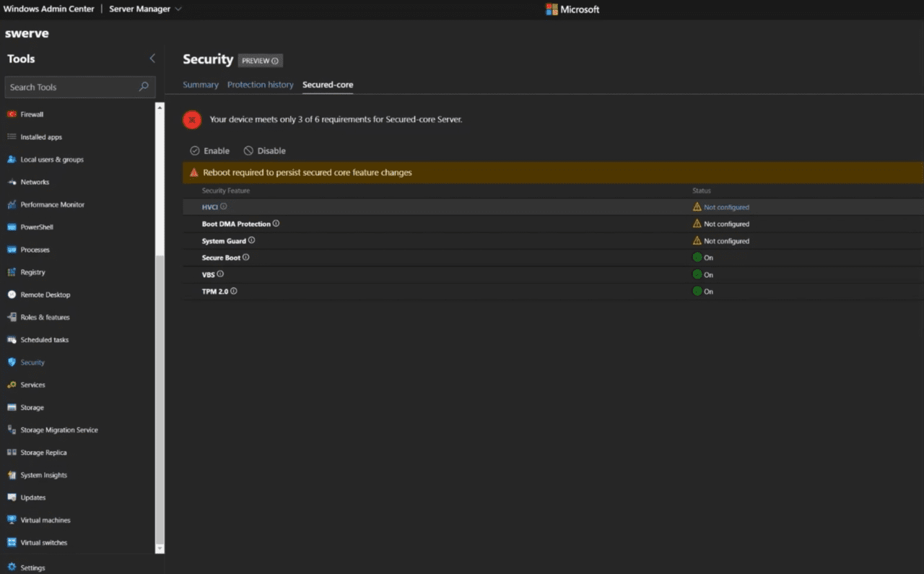Select the Boot DMA Protection row

[553, 224]
